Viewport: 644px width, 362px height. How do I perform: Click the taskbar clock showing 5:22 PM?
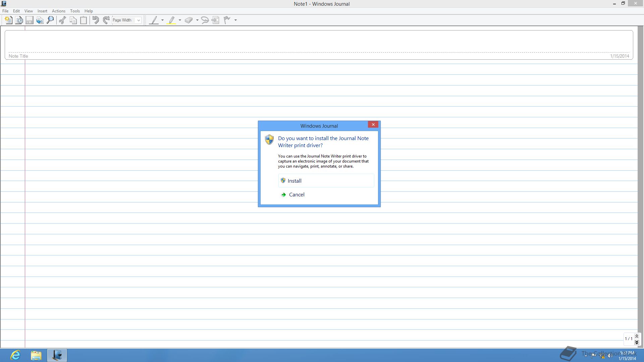pos(627,356)
